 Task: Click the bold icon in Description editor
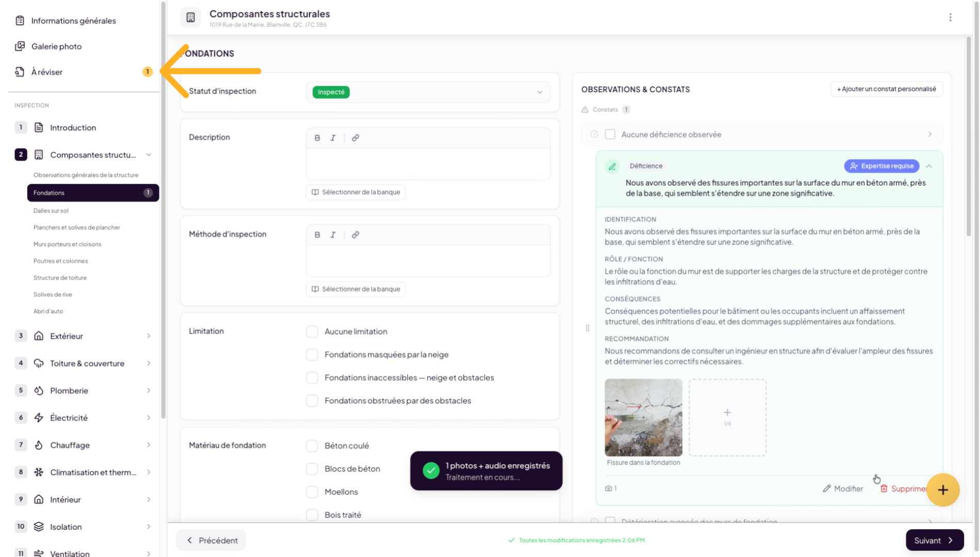317,138
